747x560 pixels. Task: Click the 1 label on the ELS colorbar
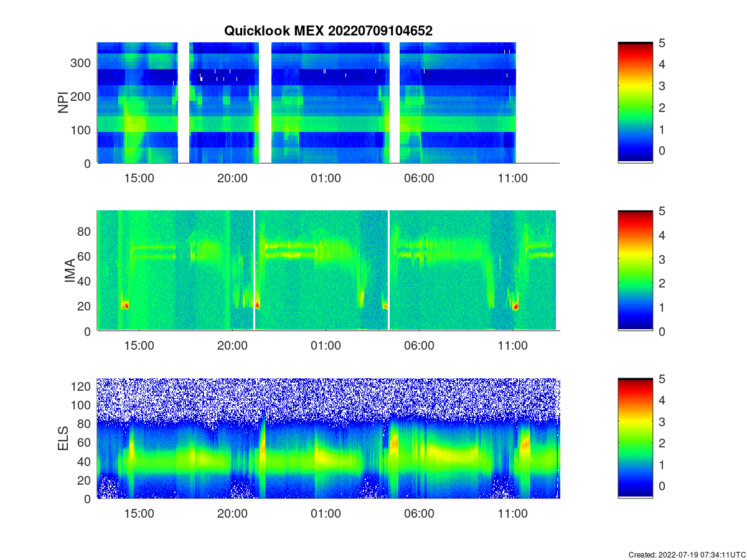click(x=662, y=464)
